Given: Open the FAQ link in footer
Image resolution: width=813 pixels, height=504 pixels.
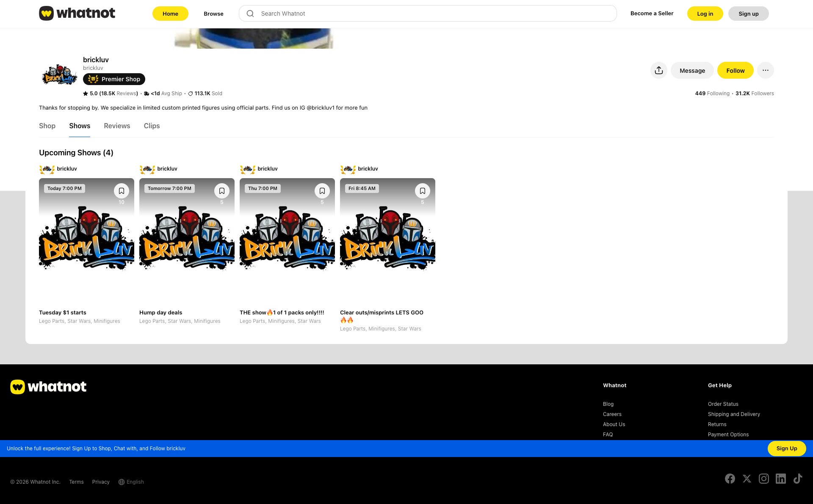Looking at the screenshot, I should (x=608, y=434).
